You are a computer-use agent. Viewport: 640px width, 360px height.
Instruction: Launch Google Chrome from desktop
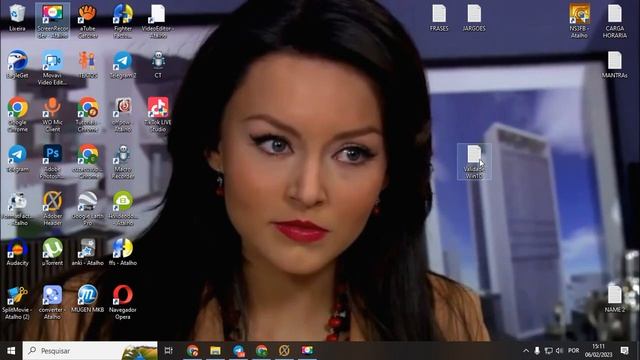tap(17, 115)
